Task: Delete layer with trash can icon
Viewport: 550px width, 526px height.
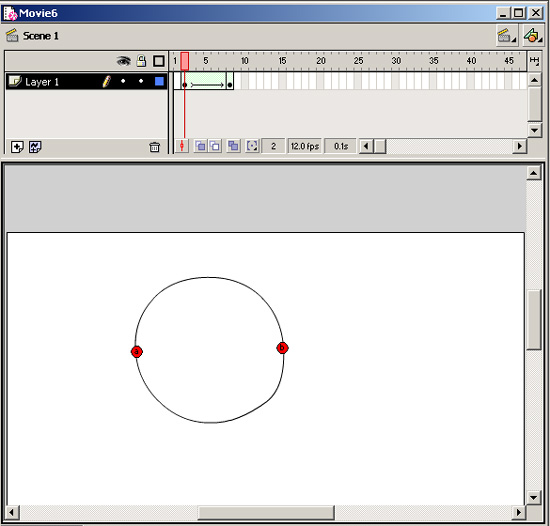Action: tap(154, 147)
